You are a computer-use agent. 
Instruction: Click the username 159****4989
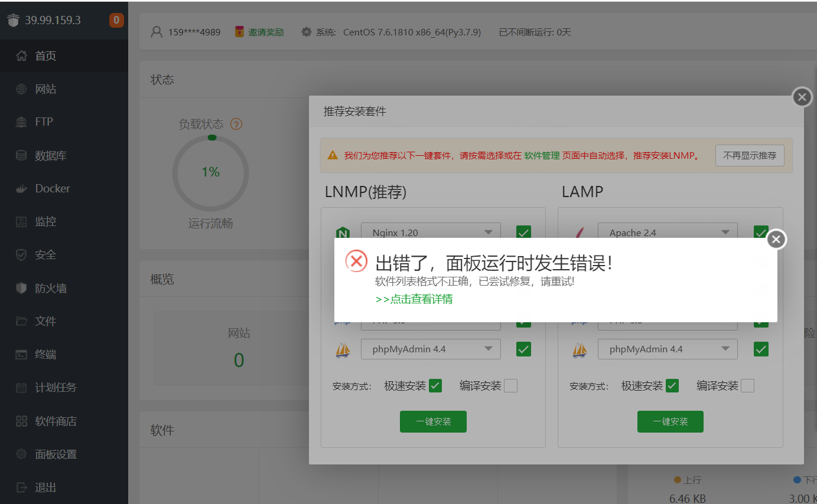pyautogui.click(x=194, y=32)
